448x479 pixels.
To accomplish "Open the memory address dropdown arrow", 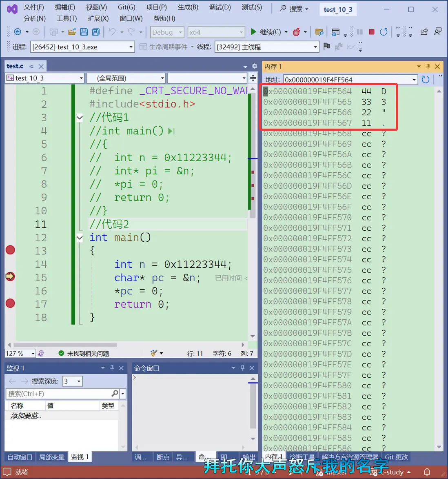I will point(414,80).
